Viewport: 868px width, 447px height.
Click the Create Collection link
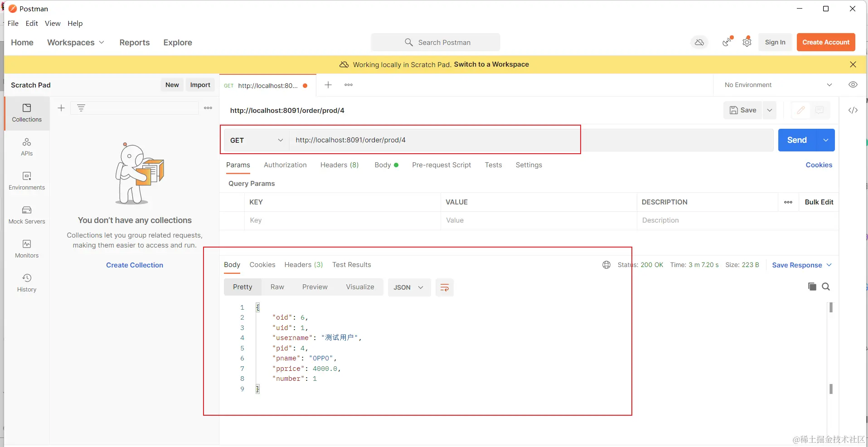point(135,265)
